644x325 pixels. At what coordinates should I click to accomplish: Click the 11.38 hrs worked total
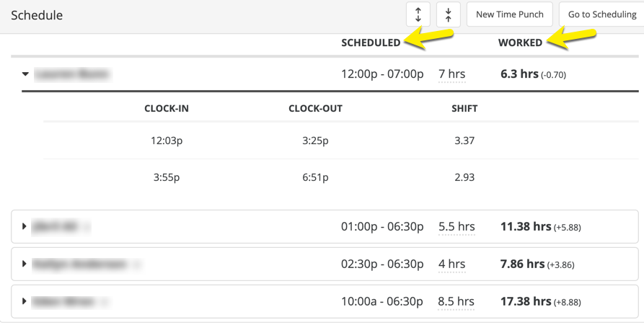(x=526, y=226)
